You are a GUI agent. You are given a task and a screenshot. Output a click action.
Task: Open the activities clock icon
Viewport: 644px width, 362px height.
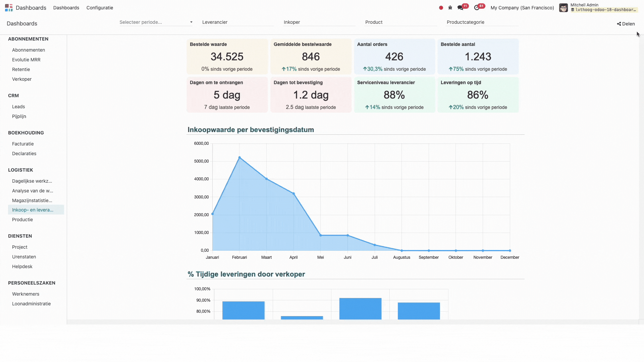pos(477,8)
